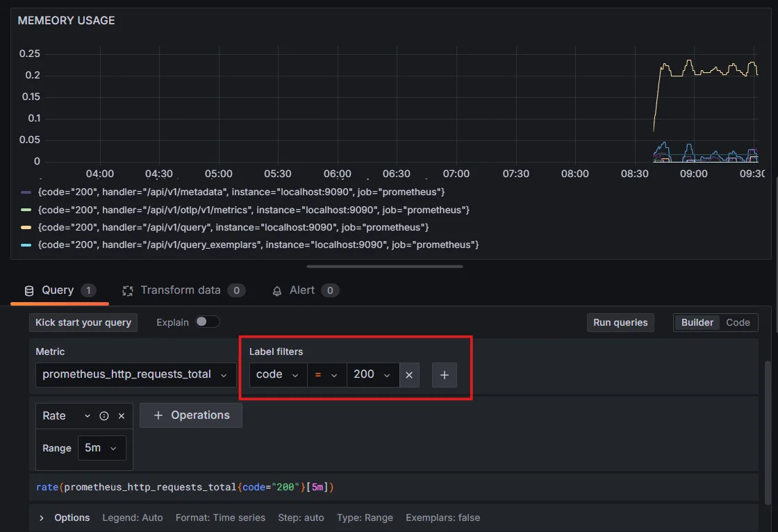Click the plus icon to add another label filter
778x532 pixels.
(444, 374)
